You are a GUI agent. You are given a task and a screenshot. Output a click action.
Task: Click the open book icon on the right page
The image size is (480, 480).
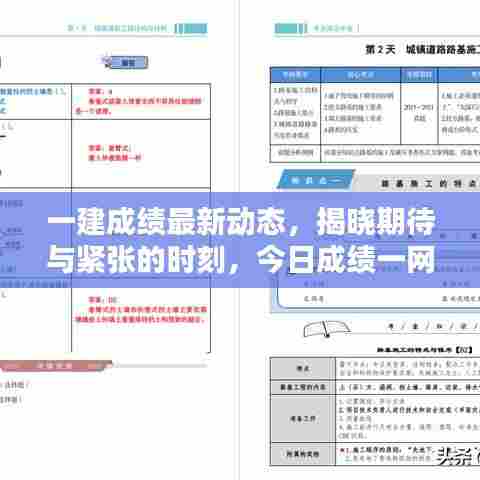pos(326,329)
